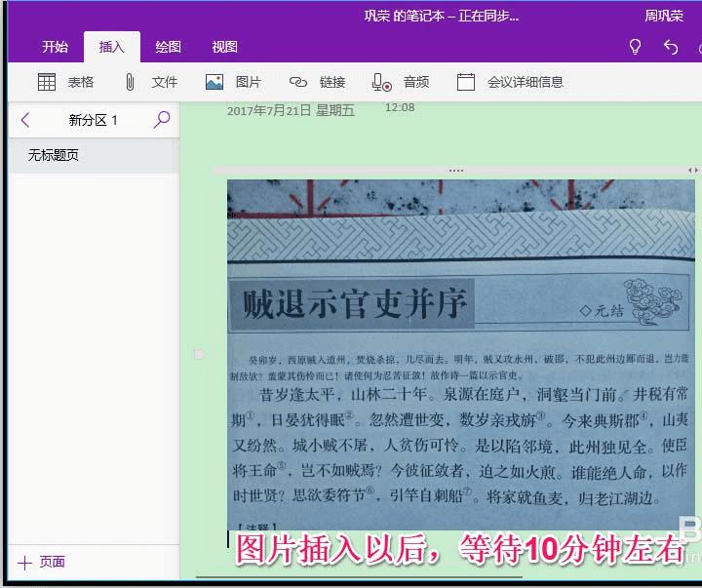
Task: Switch to the 开始 tab
Action: [x=55, y=47]
